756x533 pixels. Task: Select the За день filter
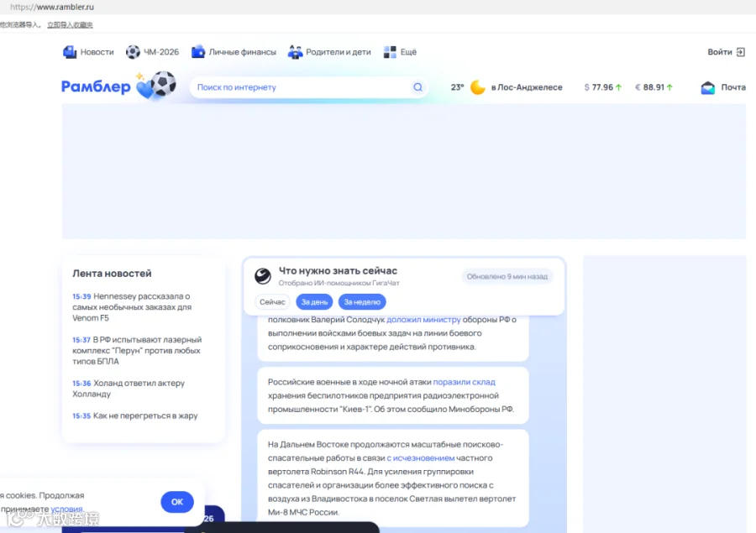(314, 302)
